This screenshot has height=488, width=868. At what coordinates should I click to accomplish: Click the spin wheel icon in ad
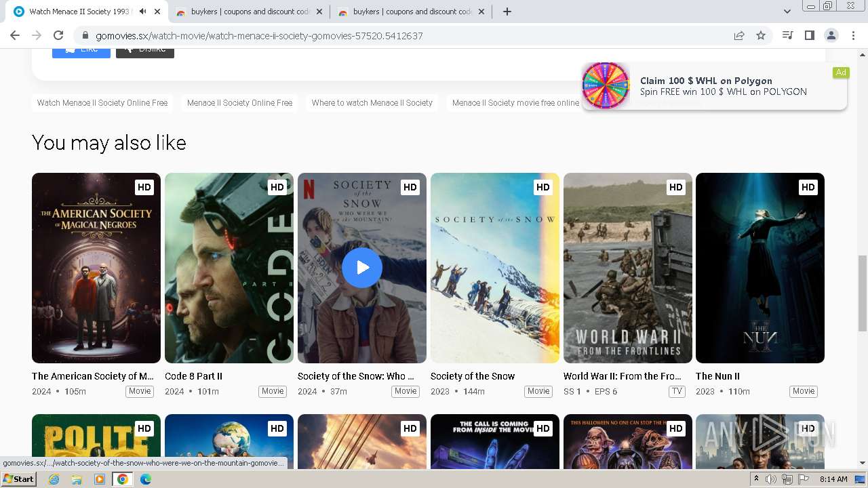[x=606, y=85]
